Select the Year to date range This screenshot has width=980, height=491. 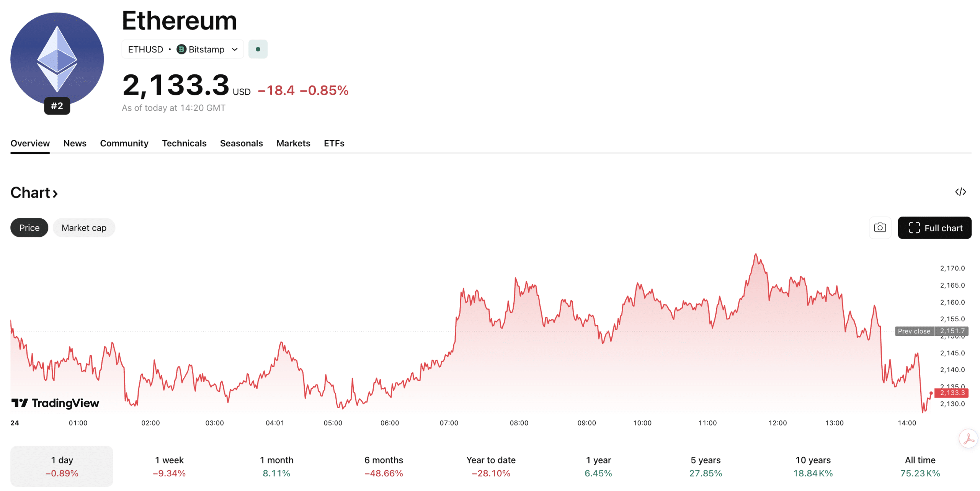click(x=491, y=466)
